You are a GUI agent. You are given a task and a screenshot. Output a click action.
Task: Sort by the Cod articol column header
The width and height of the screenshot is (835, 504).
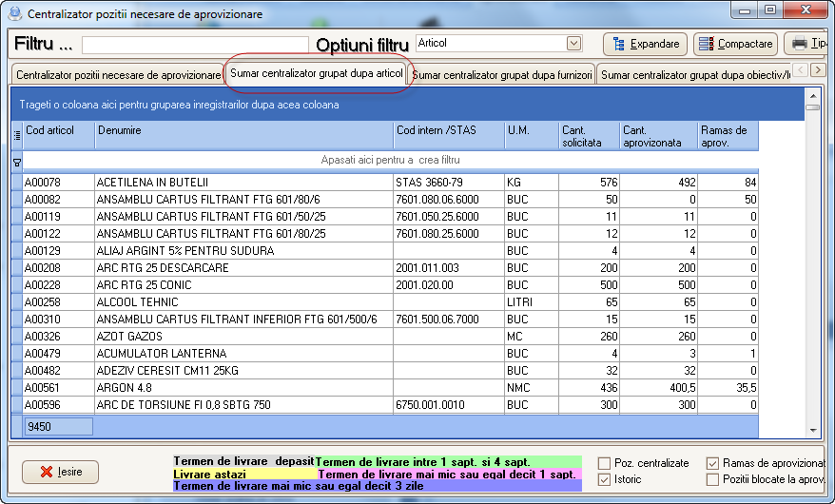point(59,136)
